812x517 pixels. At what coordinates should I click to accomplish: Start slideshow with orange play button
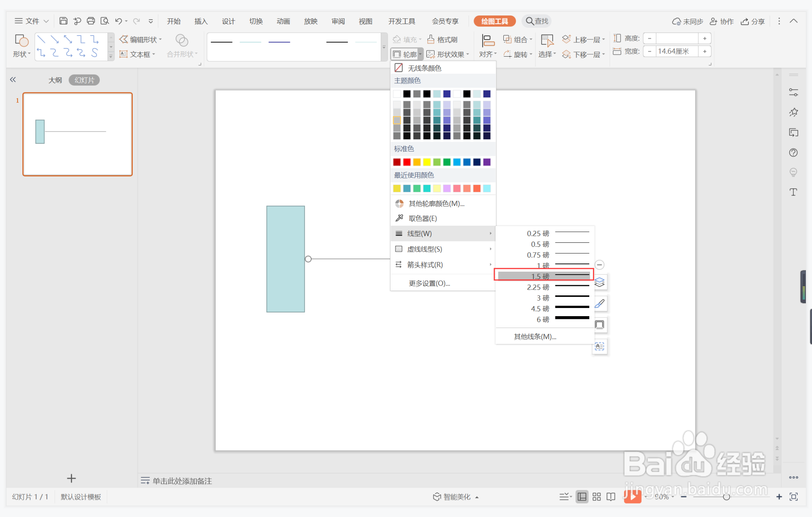click(x=632, y=496)
